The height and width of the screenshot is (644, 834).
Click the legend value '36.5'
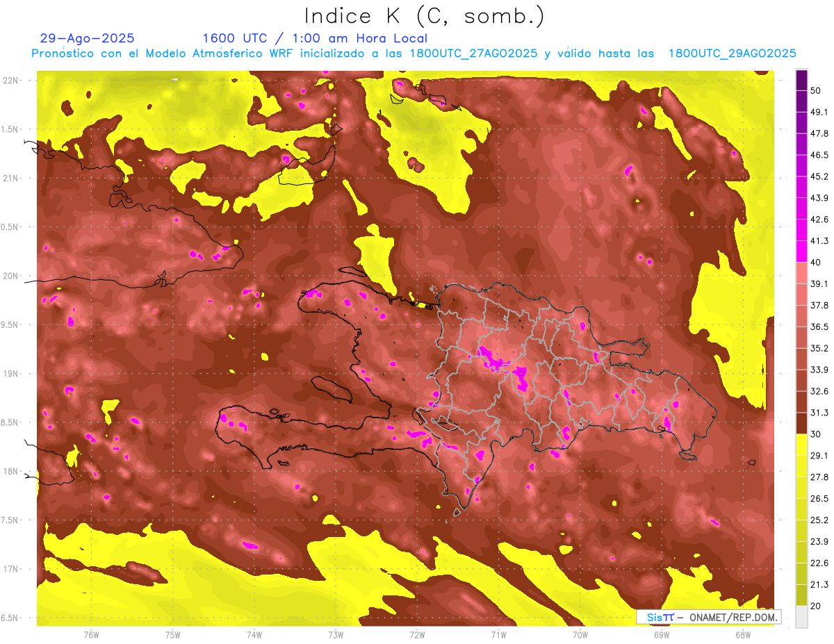(819, 327)
